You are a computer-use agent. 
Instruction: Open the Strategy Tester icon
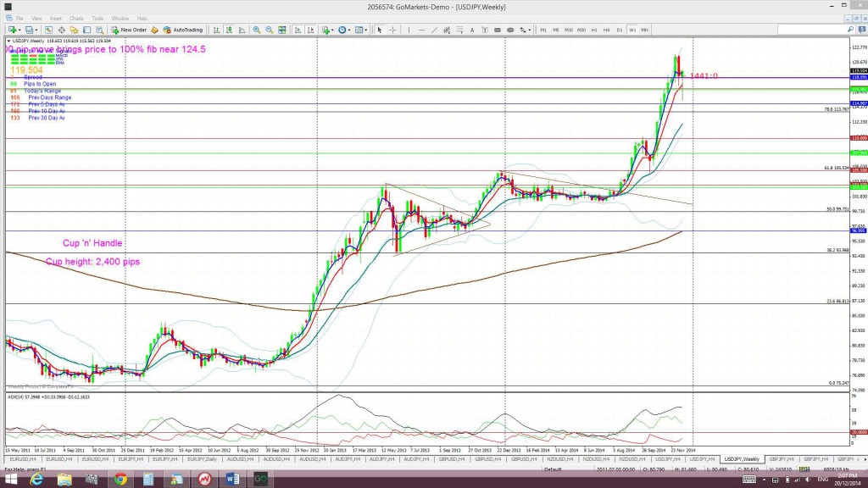(x=100, y=30)
